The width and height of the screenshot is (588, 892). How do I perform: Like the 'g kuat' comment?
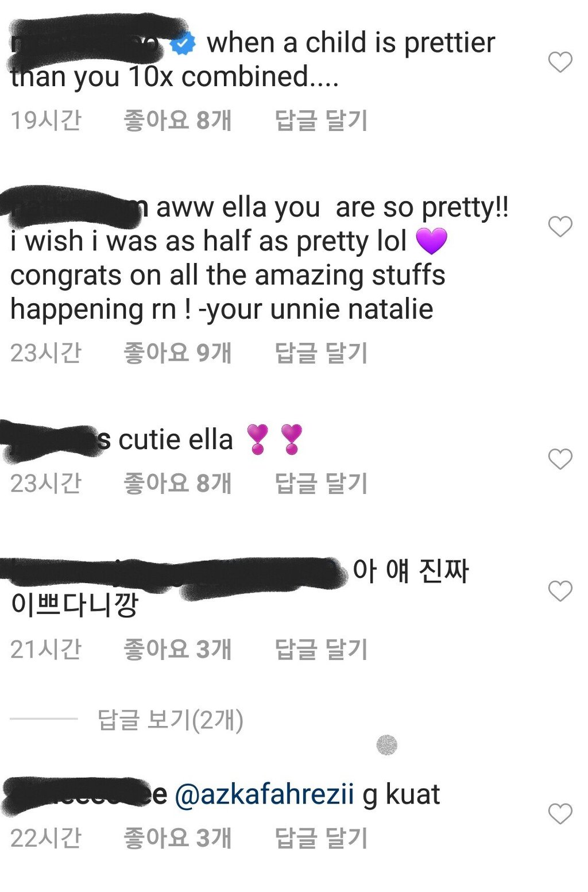(x=560, y=814)
